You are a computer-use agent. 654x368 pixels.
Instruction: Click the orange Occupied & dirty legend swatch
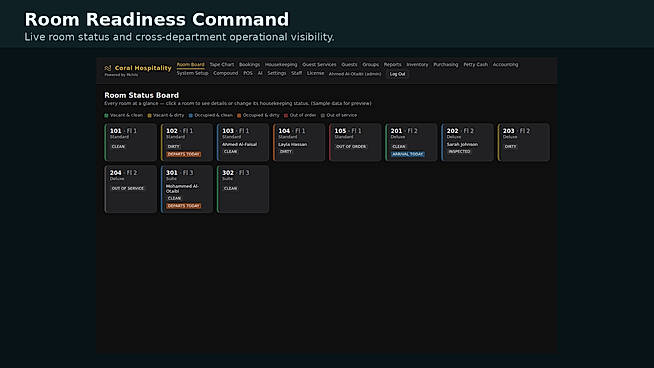(x=239, y=116)
